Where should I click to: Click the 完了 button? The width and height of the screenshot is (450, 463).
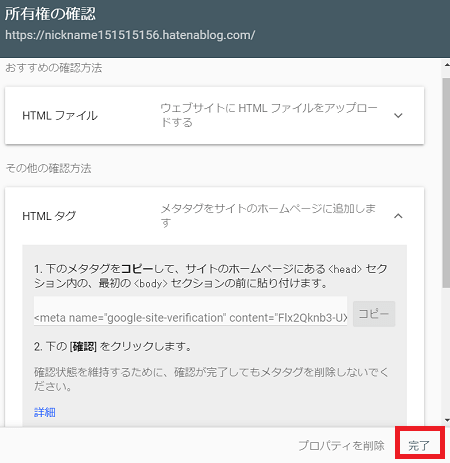pos(420,445)
